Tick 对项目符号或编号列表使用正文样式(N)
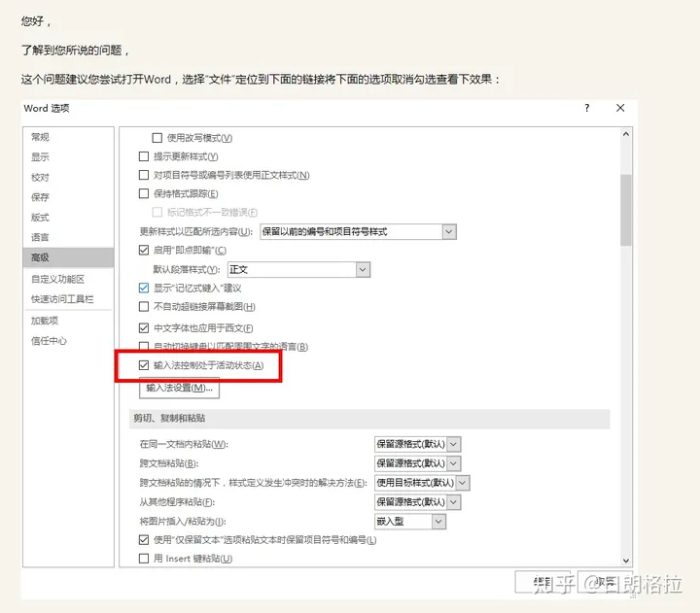The height and width of the screenshot is (613, 700). pos(144,175)
